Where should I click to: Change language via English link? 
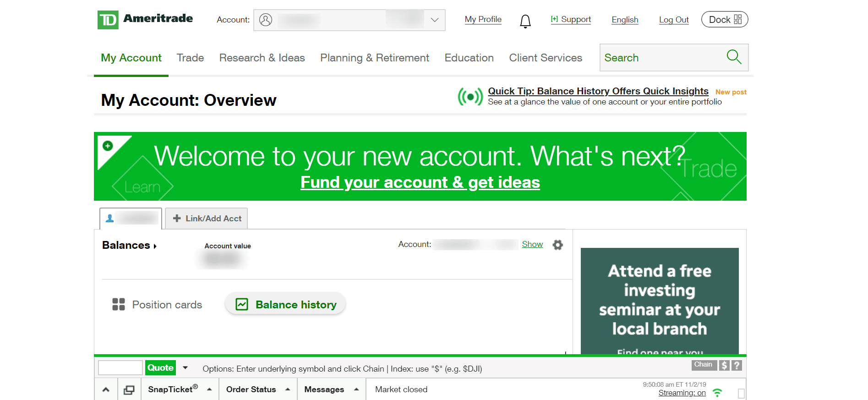pos(625,20)
